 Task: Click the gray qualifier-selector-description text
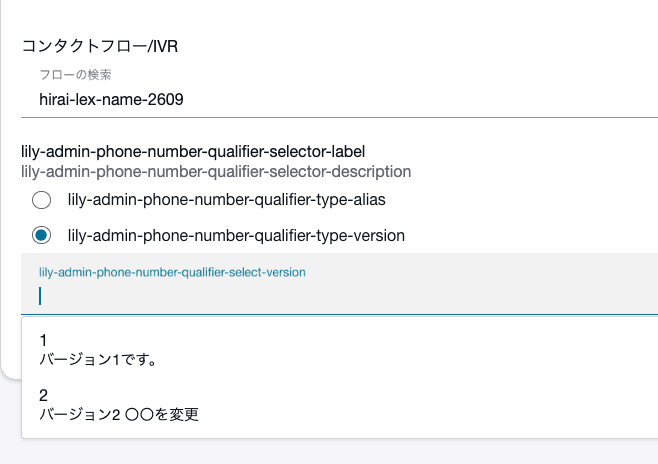(x=216, y=172)
